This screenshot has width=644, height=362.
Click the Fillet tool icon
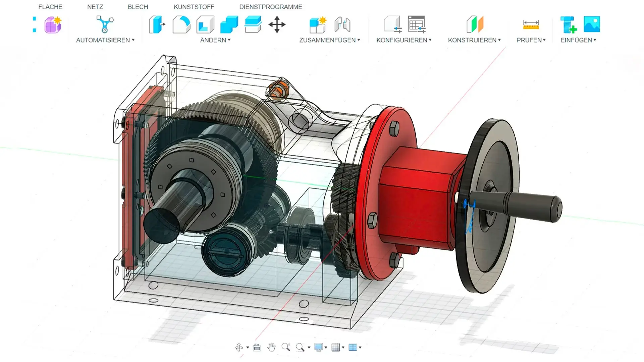[181, 24]
